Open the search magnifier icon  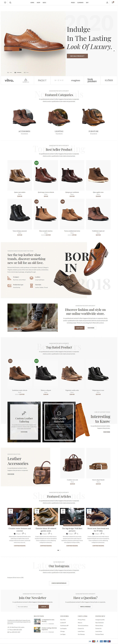(x=10, y=3)
